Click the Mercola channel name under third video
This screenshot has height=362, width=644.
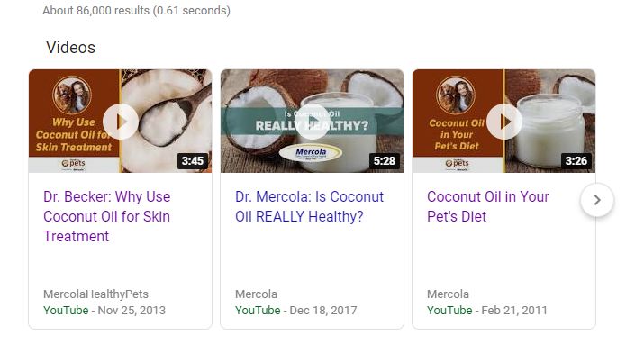(x=448, y=294)
